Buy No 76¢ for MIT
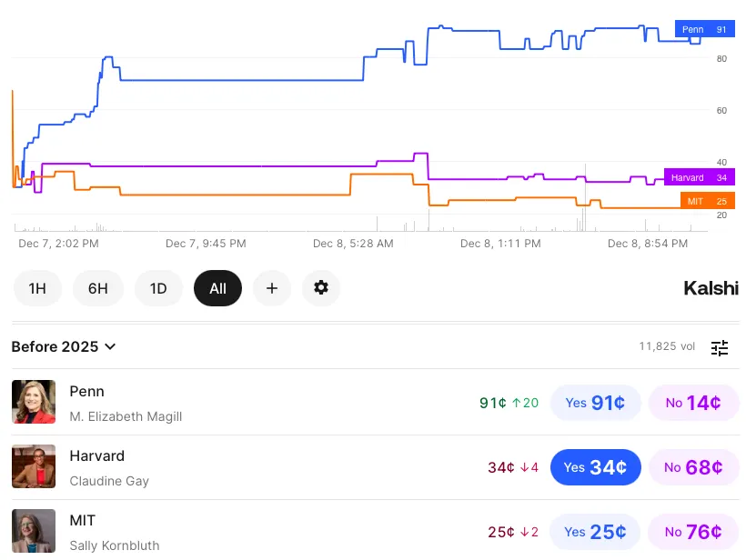746x560 pixels. tap(693, 532)
